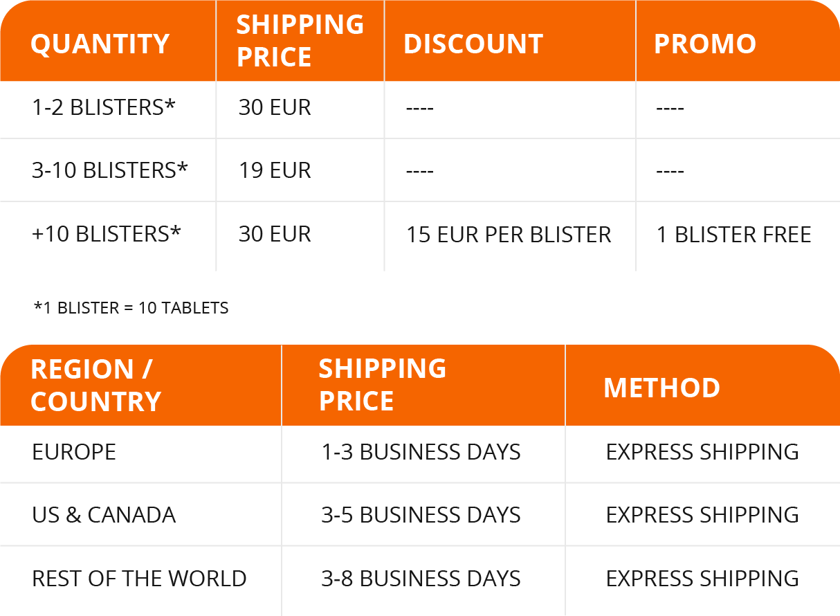This screenshot has height=616, width=840.
Task: Click the METHOD column header
Action: [661, 388]
